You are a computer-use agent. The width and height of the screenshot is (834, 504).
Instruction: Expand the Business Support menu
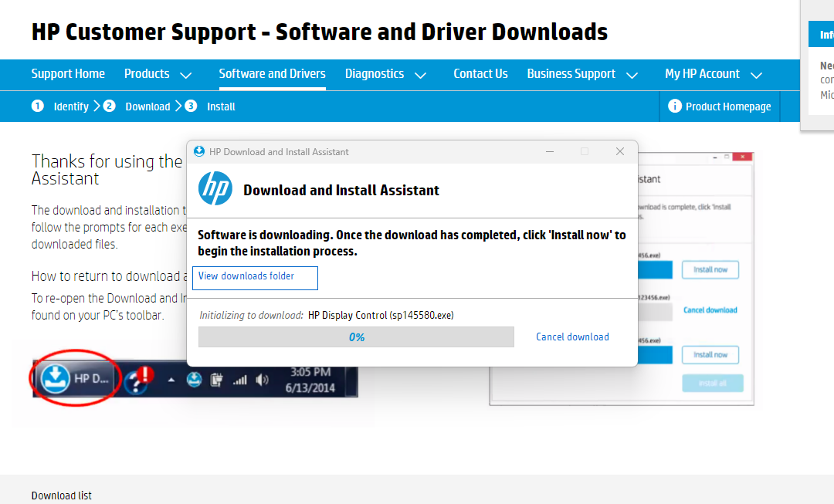[x=571, y=74]
